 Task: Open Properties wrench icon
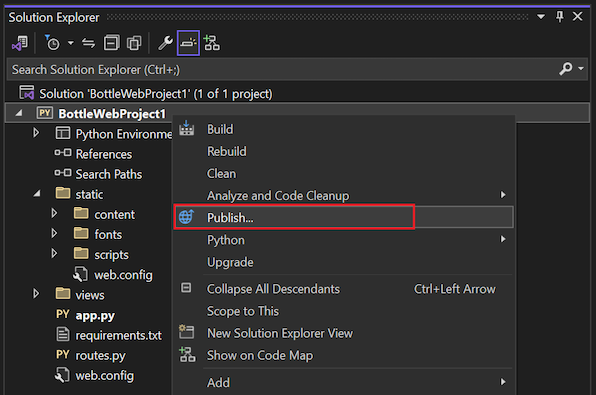pyautogui.click(x=165, y=43)
